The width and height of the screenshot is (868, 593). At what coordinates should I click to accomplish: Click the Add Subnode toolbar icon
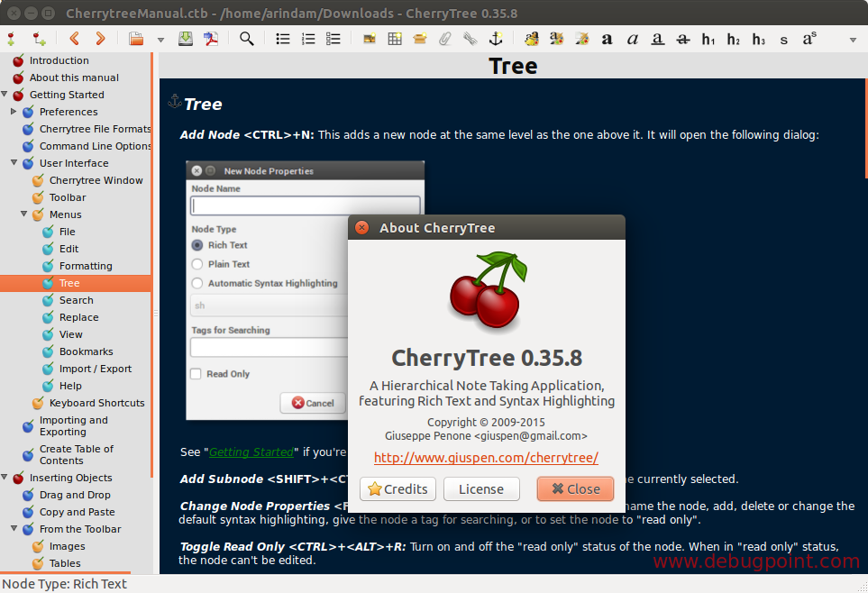tap(39, 39)
